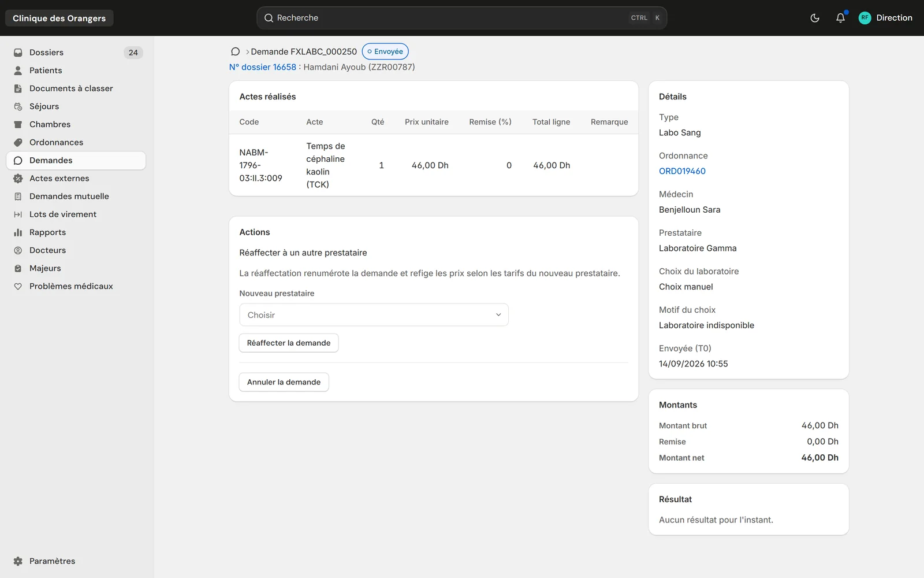
Task: Click Aucun résultat pour l'instant text
Action: (716, 520)
